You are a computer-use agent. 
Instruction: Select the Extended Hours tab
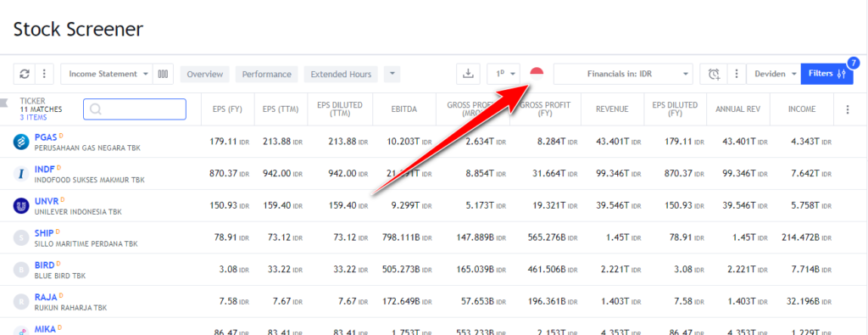click(x=341, y=74)
